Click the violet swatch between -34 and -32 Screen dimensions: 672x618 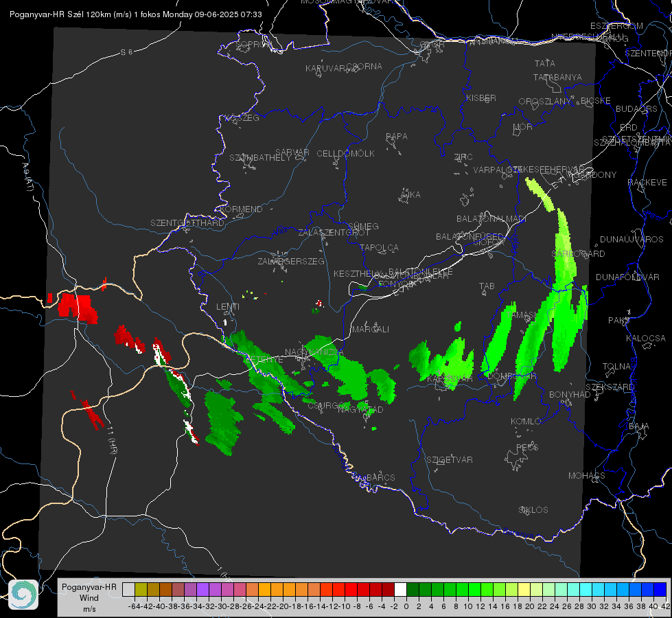[x=202, y=590]
